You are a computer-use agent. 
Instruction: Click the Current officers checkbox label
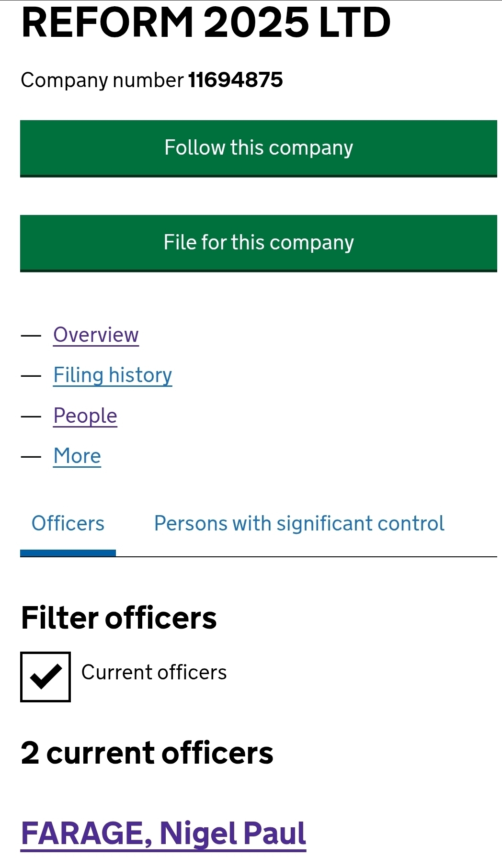point(154,673)
